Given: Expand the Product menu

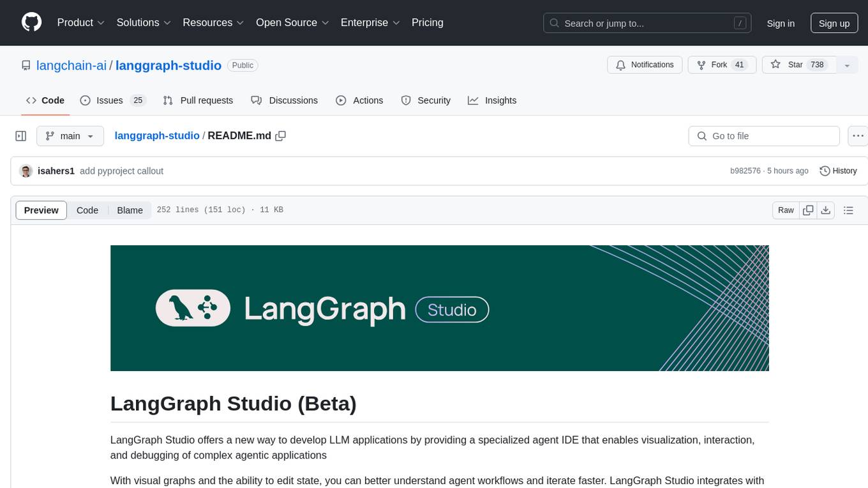Looking at the screenshot, I should tap(81, 22).
